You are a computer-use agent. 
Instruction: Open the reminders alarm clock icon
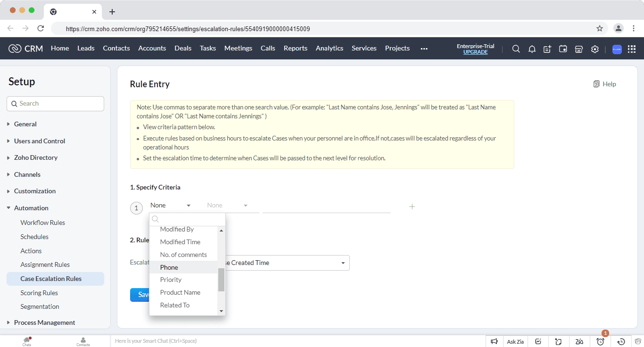(x=600, y=341)
